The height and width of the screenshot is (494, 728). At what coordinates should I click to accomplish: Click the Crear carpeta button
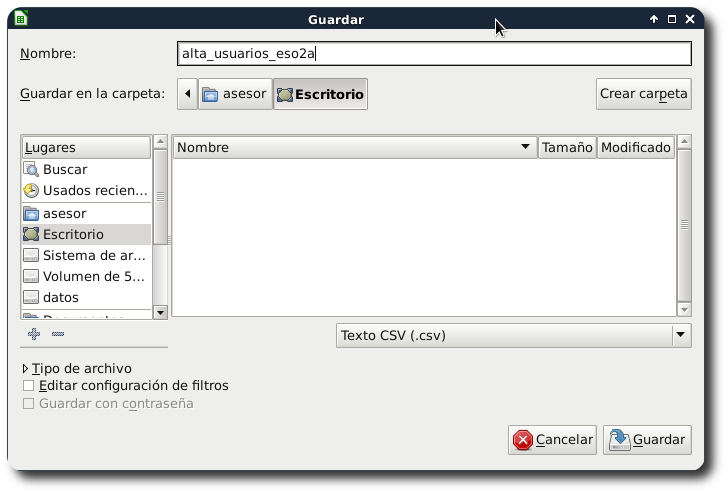click(644, 94)
